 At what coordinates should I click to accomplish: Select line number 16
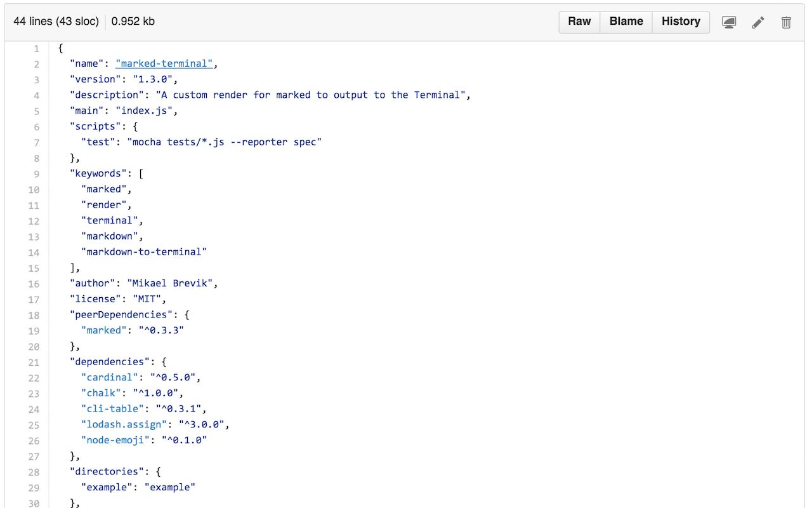click(x=34, y=284)
